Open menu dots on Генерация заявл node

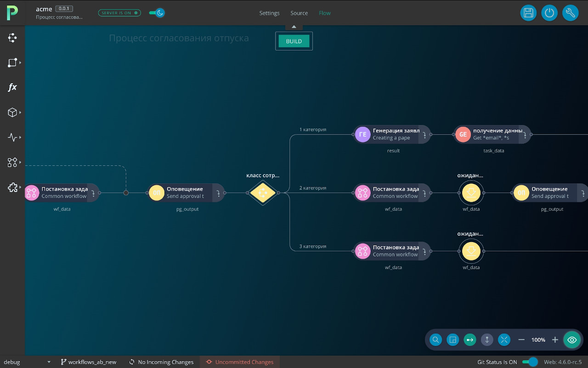point(424,135)
